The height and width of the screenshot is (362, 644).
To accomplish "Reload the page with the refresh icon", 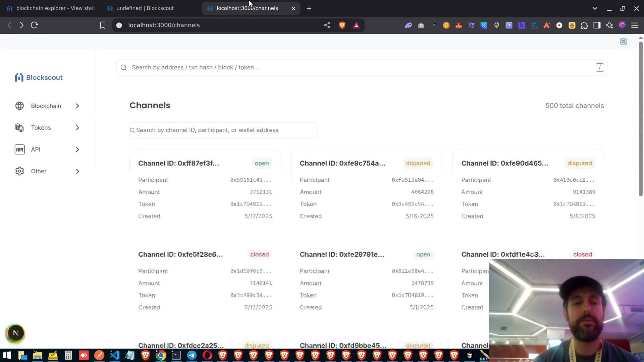I will pyautogui.click(x=34, y=25).
